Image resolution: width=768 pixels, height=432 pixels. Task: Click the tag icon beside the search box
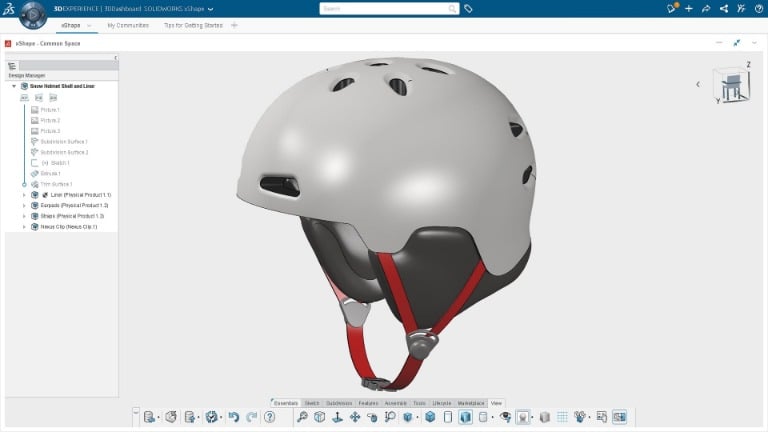pos(469,8)
